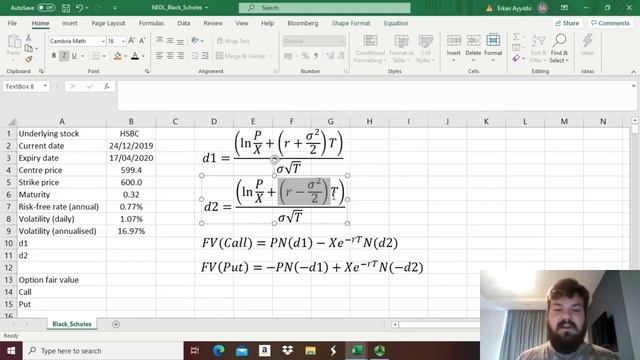Image resolution: width=640 pixels, height=360 pixels.
Task: Click the Windows Start button
Action: [11, 351]
